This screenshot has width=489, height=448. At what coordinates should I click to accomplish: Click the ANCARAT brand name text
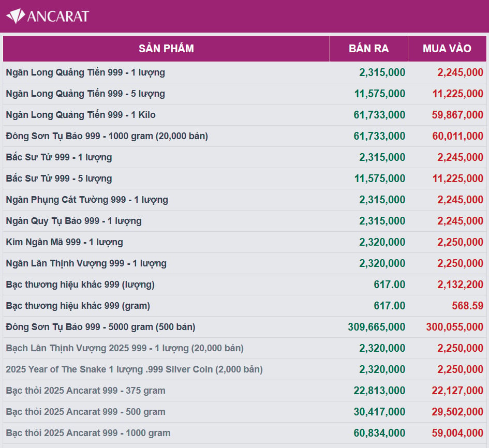pos(58,17)
